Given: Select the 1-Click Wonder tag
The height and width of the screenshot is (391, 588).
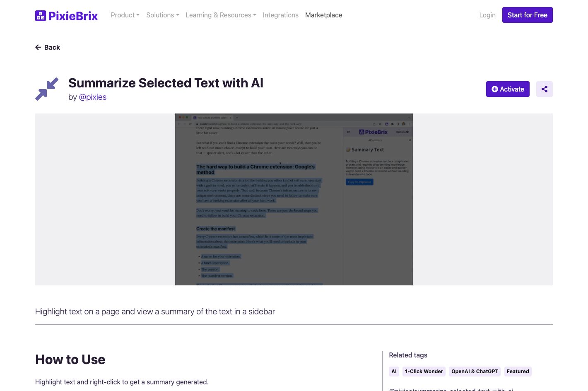Looking at the screenshot, I should click(x=424, y=372).
